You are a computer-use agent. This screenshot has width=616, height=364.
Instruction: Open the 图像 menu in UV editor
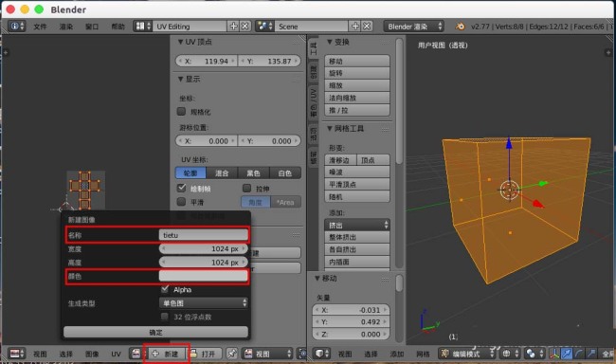pyautogui.click(x=92, y=354)
